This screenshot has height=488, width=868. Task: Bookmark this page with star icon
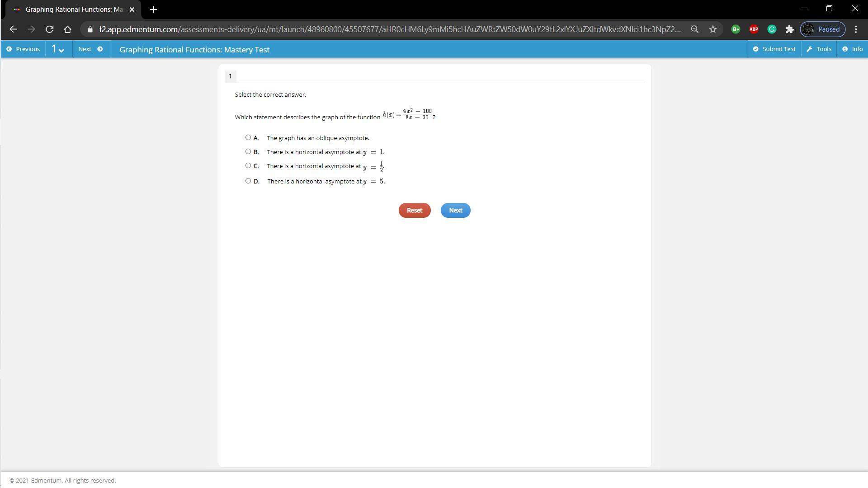(x=713, y=29)
